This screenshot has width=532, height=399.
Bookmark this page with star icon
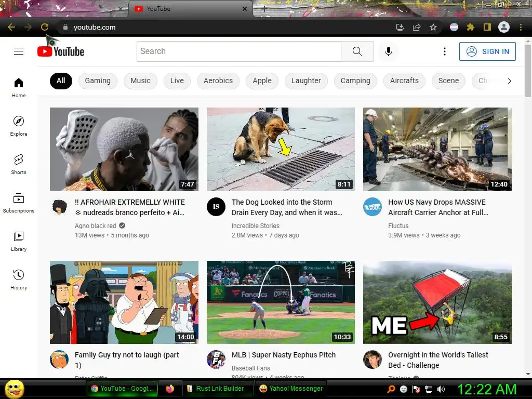coord(433,27)
